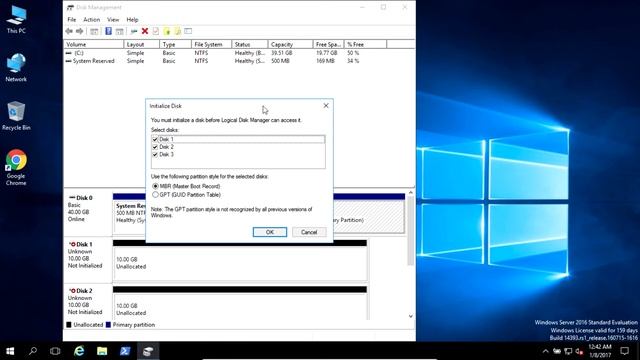Launch Internet Explorer from the taskbar
Screen dimensions: 640x360
[79, 351]
